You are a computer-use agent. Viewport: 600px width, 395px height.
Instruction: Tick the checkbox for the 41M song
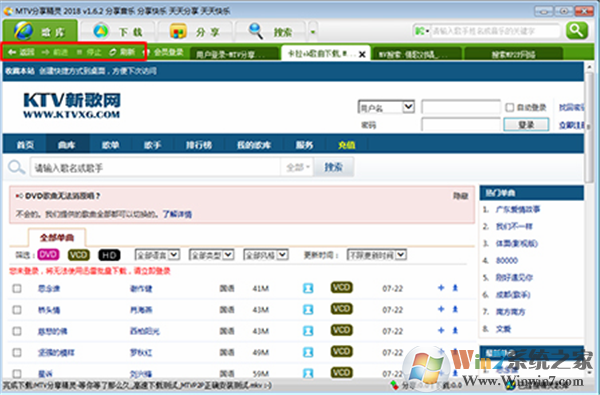pos(17,288)
